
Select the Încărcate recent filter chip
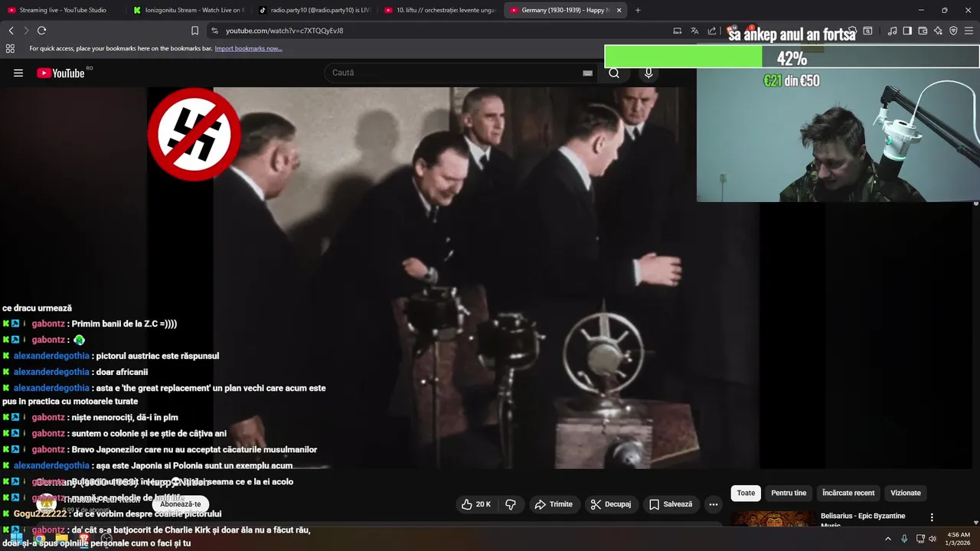(848, 493)
